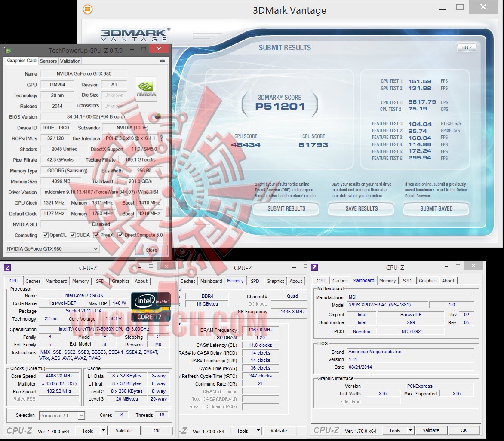Open the Caches tab in the left CPU-Z window
504x441 pixels.
[33, 281]
